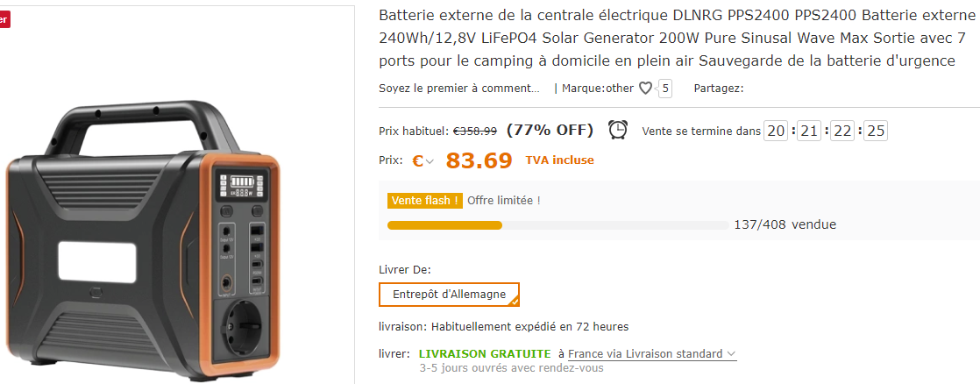Click the 137/408 vendue counter
The image size is (980, 384).
point(785,224)
